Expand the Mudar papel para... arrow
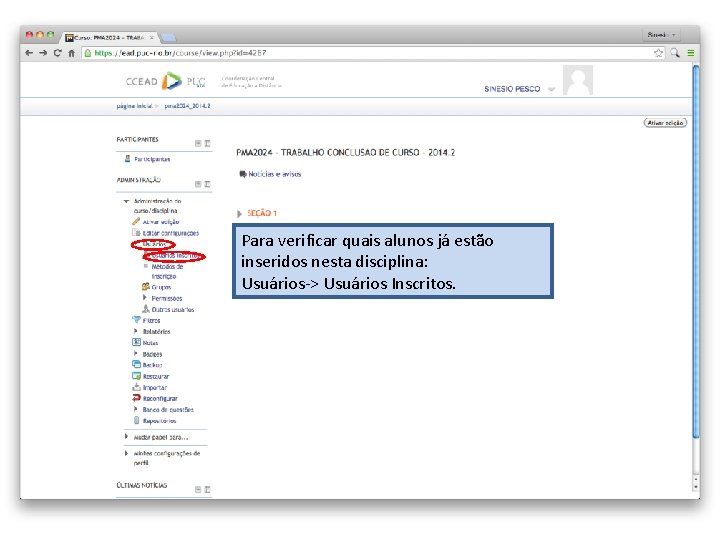Image resolution: width=720 pixels, height=540 pixels. pos(126,437)
